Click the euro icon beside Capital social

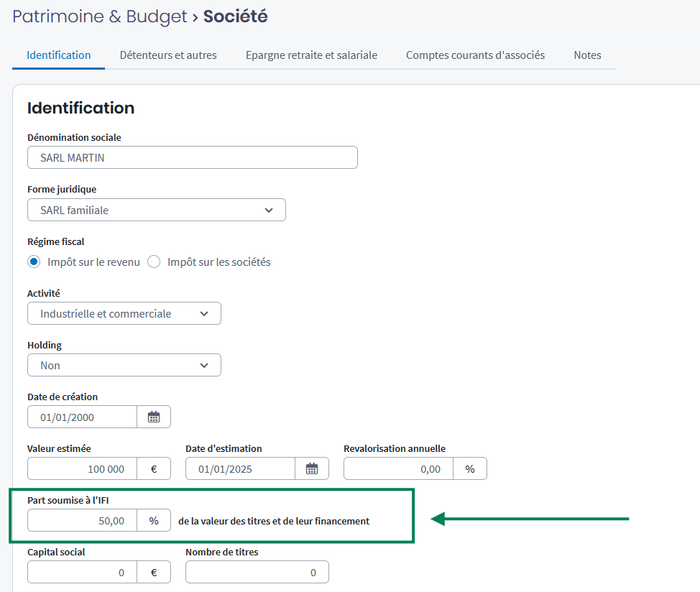[154, 572]
